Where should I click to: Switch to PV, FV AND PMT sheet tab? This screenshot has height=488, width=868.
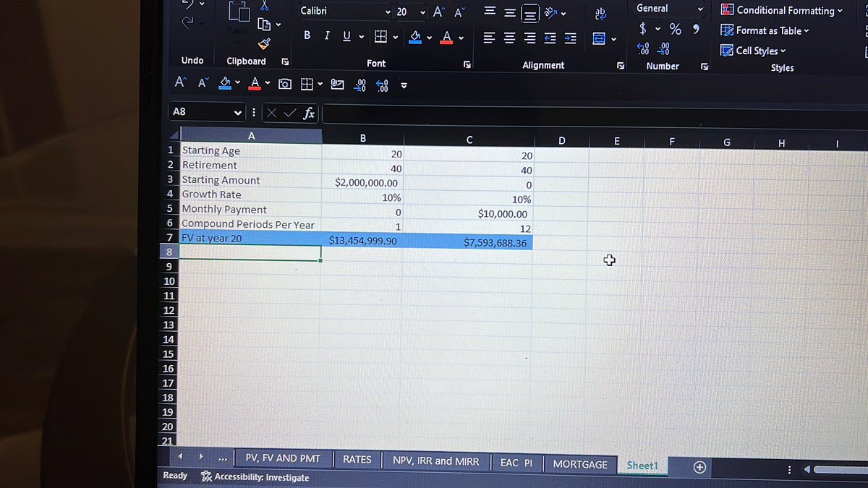[283, 459]
